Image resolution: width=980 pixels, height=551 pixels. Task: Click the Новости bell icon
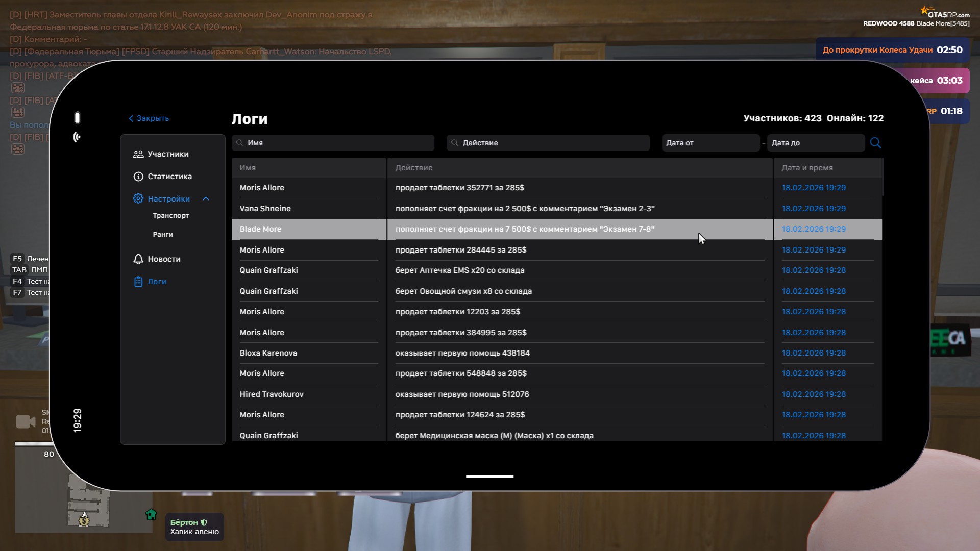pyautogui.click(x=138, y=259)
